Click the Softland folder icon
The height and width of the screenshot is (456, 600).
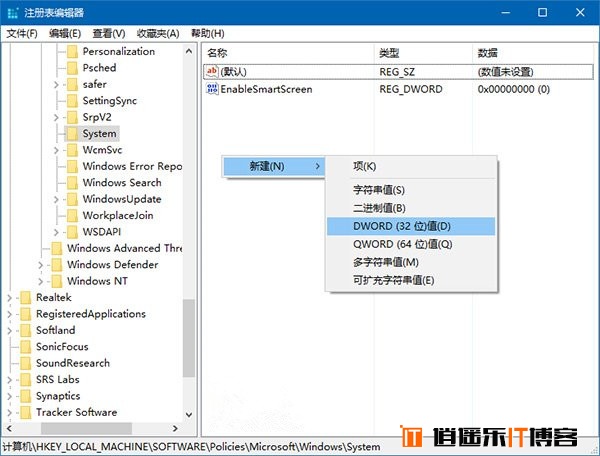click(x=26, y=331)
